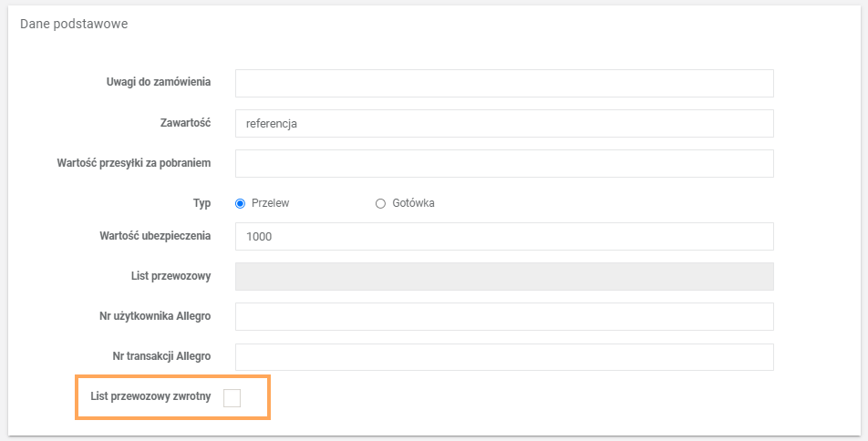Screen dimensions: 868x441
Task: Click the Zawartość field containing 'referencja'
Action: click(x=504, y=123)
